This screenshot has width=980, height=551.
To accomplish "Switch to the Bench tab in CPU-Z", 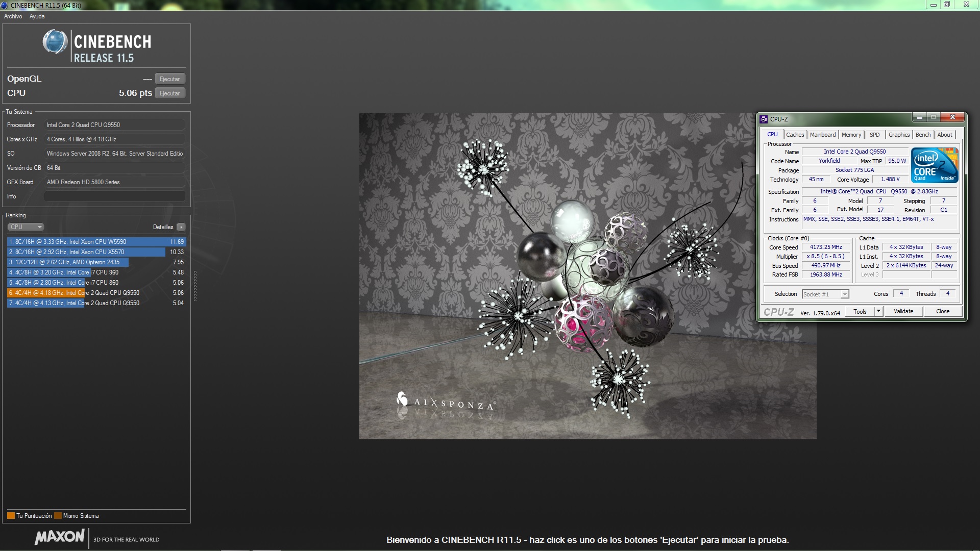I will 923,135.
